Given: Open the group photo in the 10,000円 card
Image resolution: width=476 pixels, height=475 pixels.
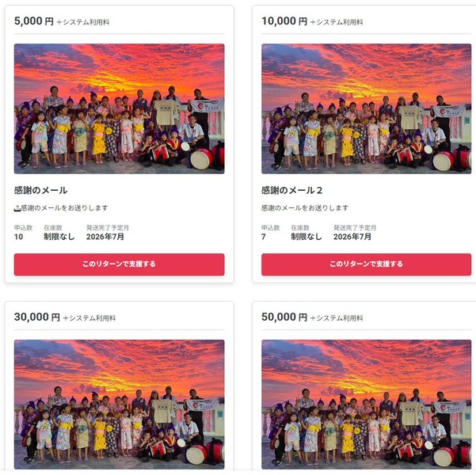Looking at the screenshot, I should 367,108.
